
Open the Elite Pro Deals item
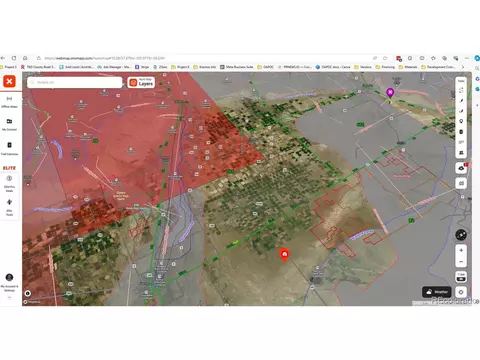(x=9, y=183)
